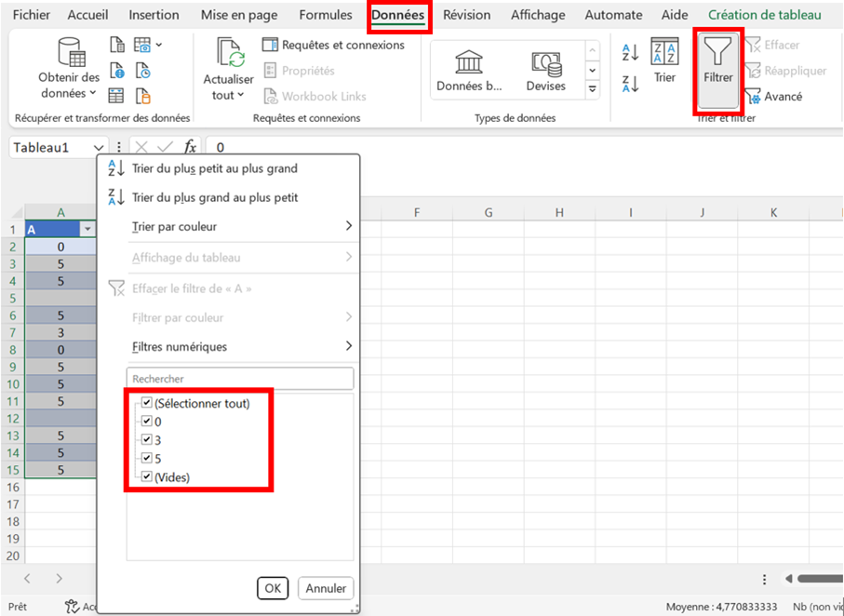844x616 pixels.
Task: Click the Workbook Links icon
Action: pos(270,97)
